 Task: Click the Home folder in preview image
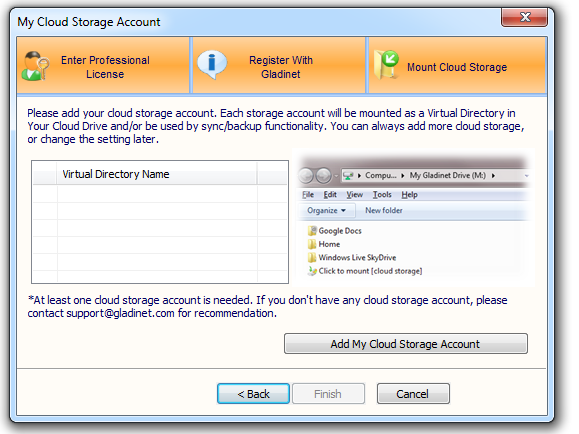324,244
